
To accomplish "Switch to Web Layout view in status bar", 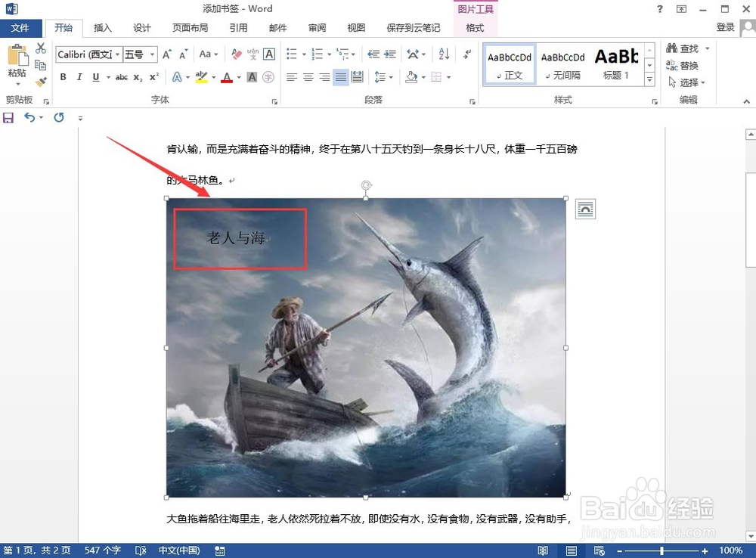I will coord(600,550).
